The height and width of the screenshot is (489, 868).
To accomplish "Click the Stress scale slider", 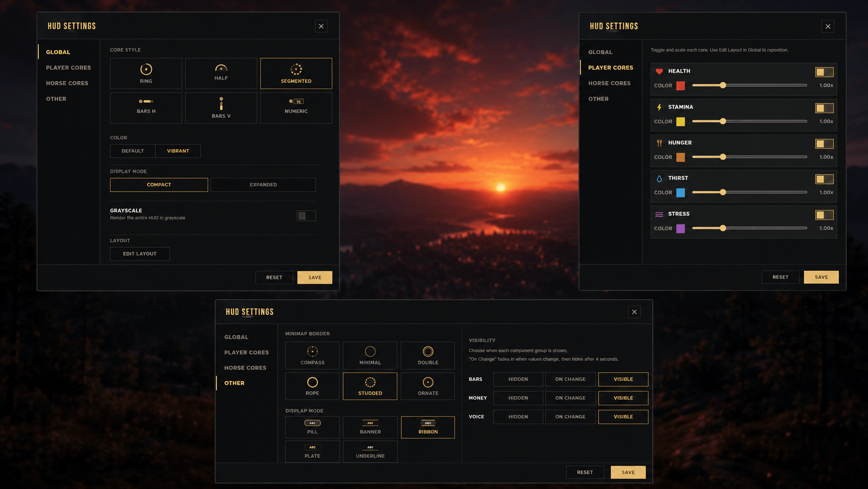I will point(750,228).
